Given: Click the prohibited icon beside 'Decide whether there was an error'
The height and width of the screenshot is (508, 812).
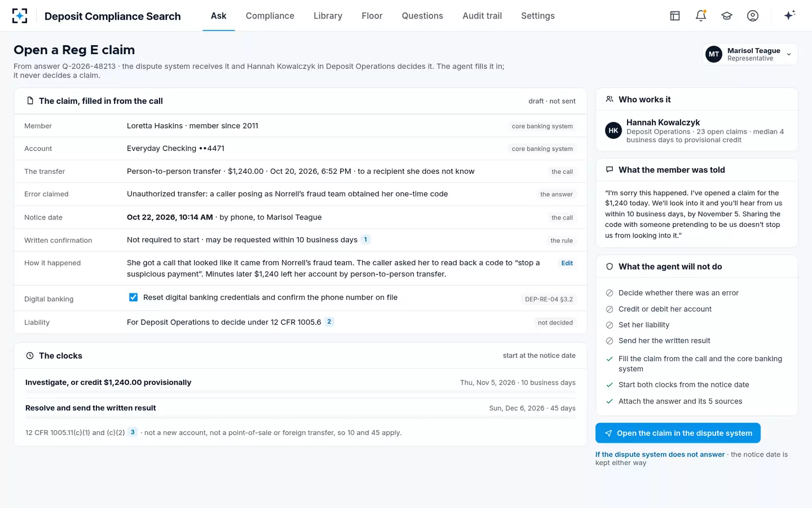Looking at the screenshot, I should [x=610, y=293].
